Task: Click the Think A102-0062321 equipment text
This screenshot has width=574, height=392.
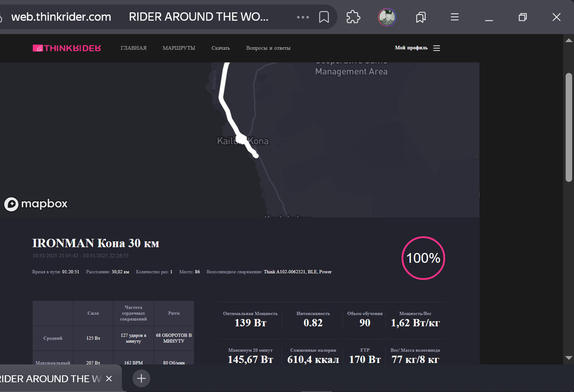Action: point(298,272)
